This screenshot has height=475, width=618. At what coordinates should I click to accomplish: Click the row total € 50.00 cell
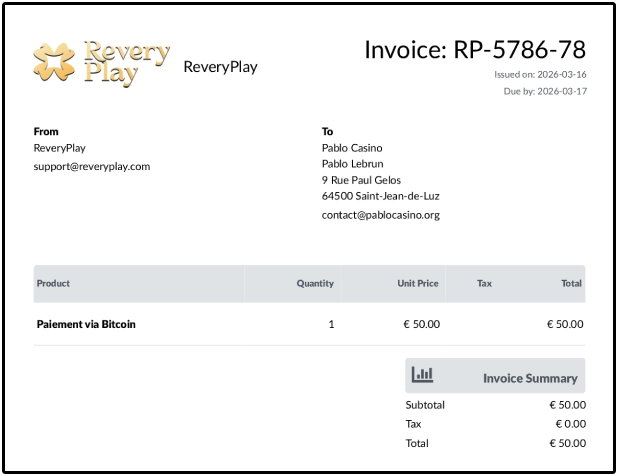[565, 324]
